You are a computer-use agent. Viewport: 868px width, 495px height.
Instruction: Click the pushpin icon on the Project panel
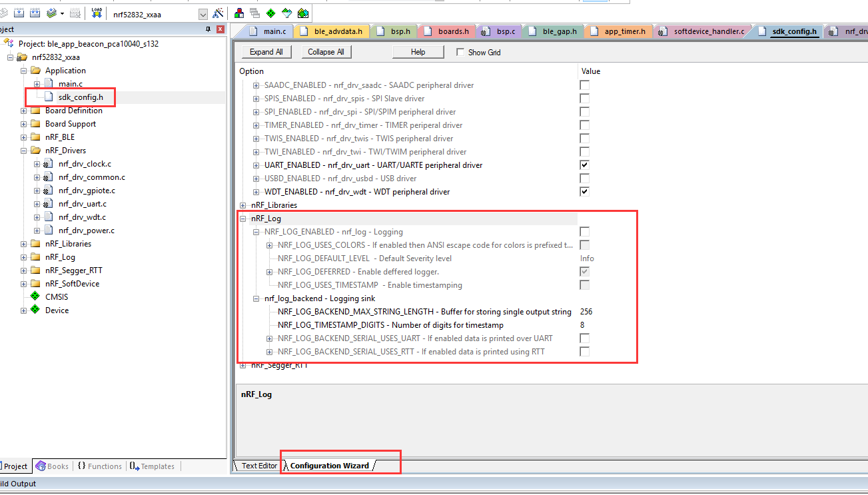(x=210, y=29)
